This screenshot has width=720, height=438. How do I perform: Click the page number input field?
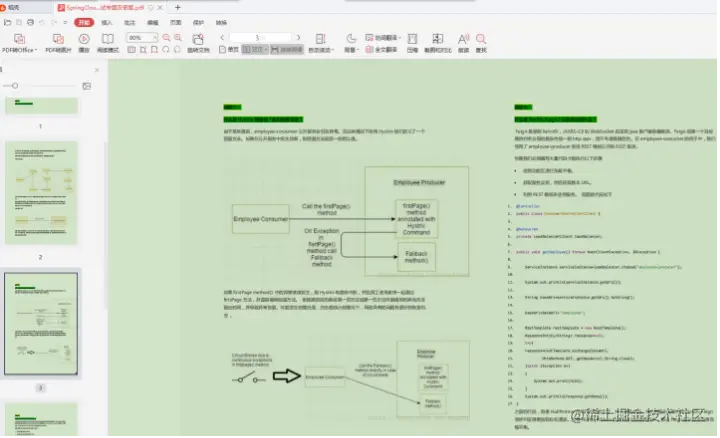(260, 38)
